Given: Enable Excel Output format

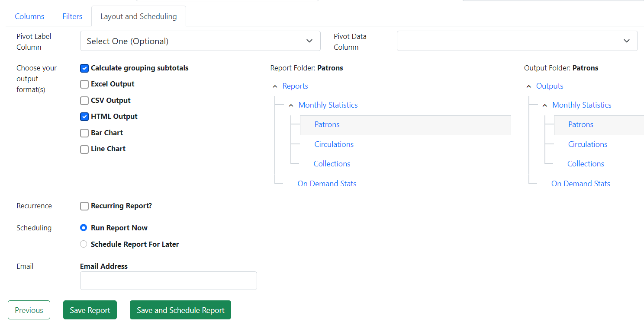Looking at the screenshot, I should pos(84,84).
